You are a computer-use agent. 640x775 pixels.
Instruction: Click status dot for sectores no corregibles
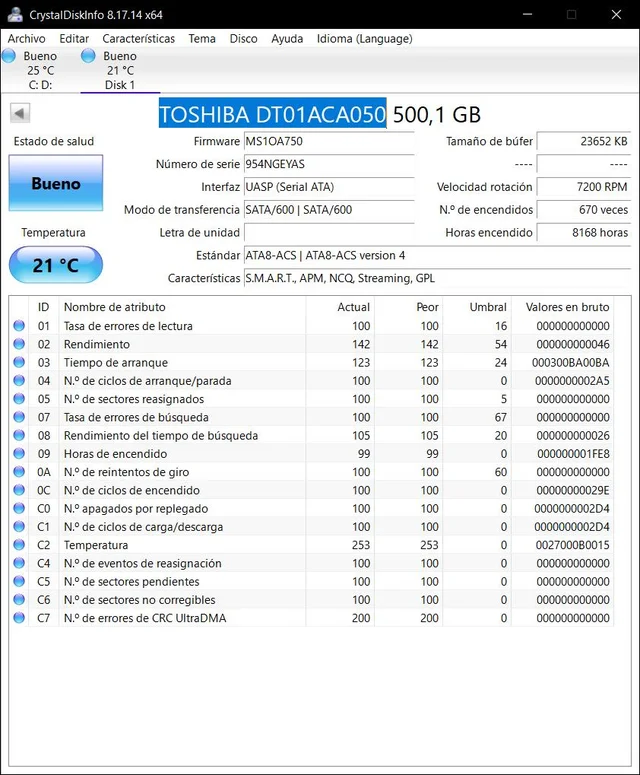[x=19, y=600]
